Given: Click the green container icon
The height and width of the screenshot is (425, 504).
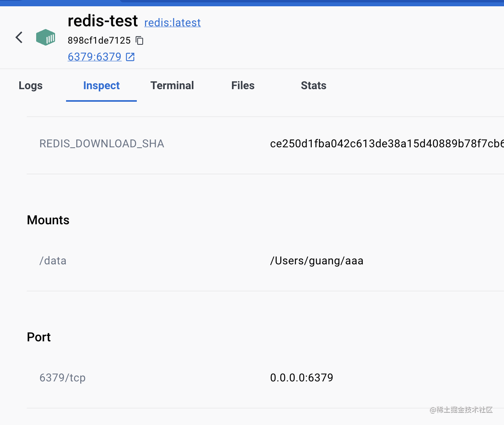Looking at the screenshot, I should point(46,37).
